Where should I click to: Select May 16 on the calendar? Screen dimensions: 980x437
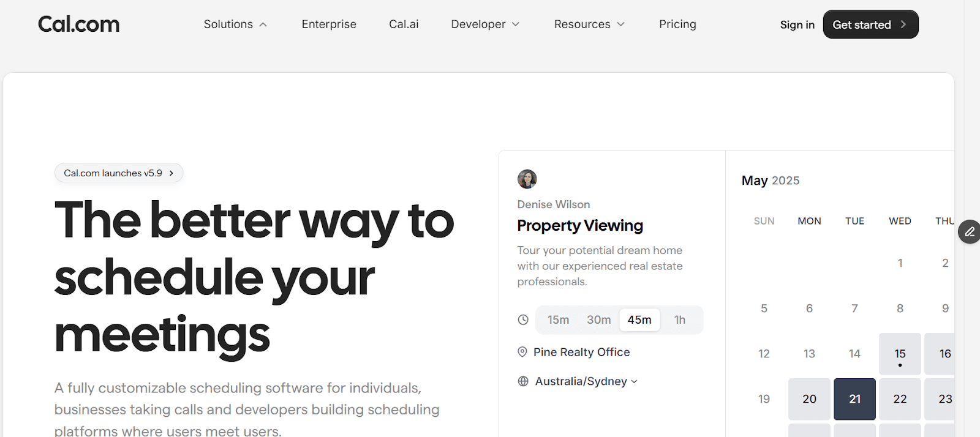[940, 354]
